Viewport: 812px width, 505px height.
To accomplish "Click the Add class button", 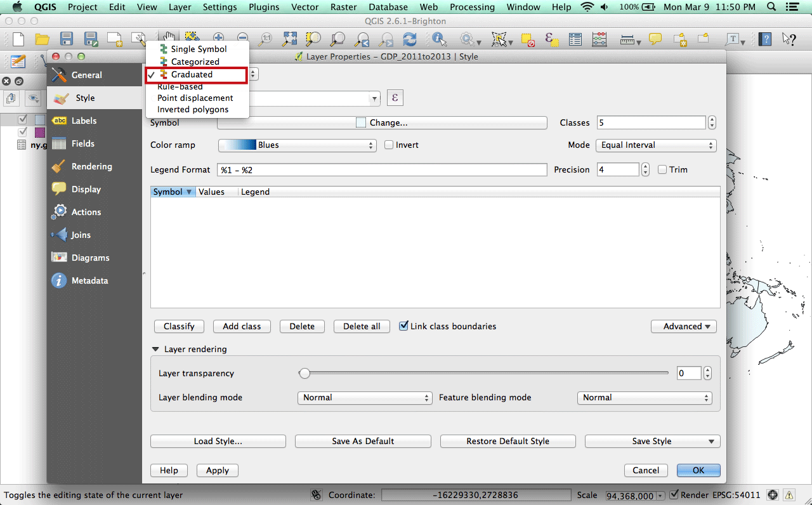I will (242, 326).
